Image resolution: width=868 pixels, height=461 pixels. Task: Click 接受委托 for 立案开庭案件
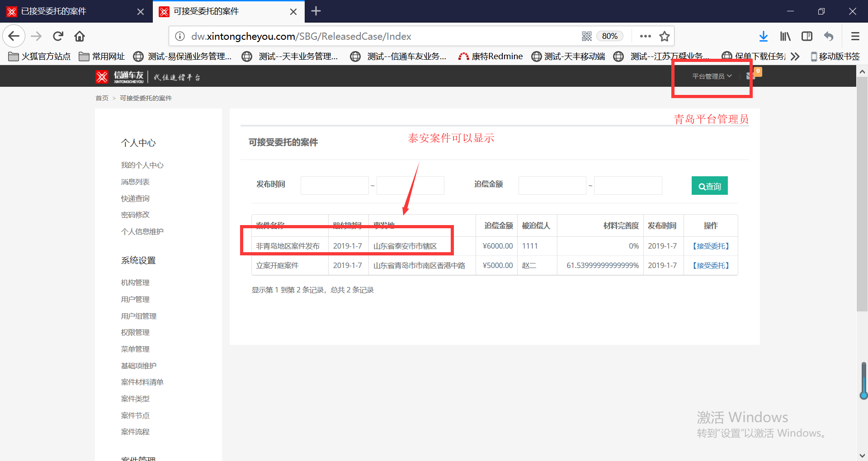[711, 265]
